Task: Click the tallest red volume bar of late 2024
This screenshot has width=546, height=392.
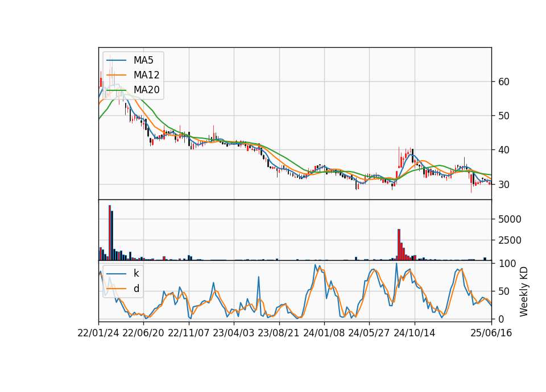Action: [x=399, y=244]
